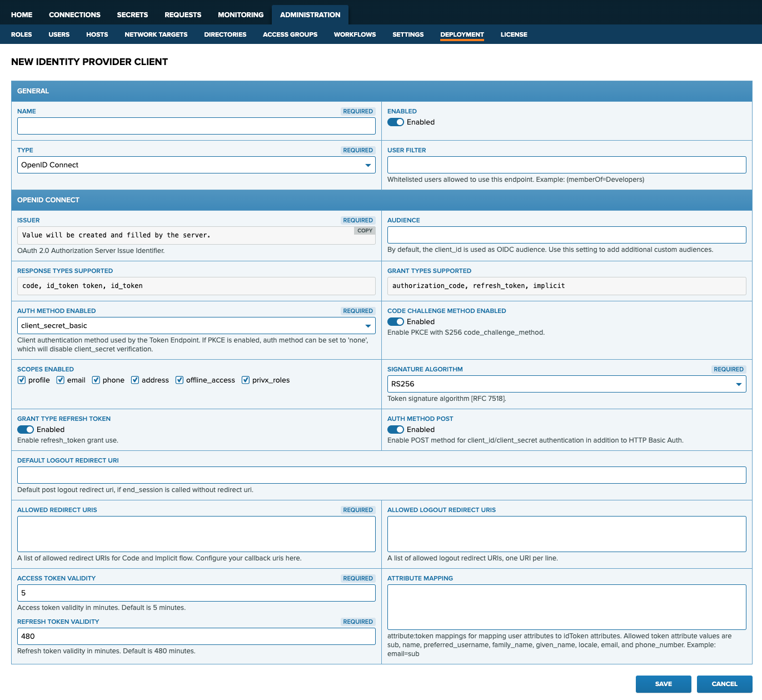Click the Allowed Redirect URIs textarea
Screen dimensions: 762x700
[x=196, y=534]
